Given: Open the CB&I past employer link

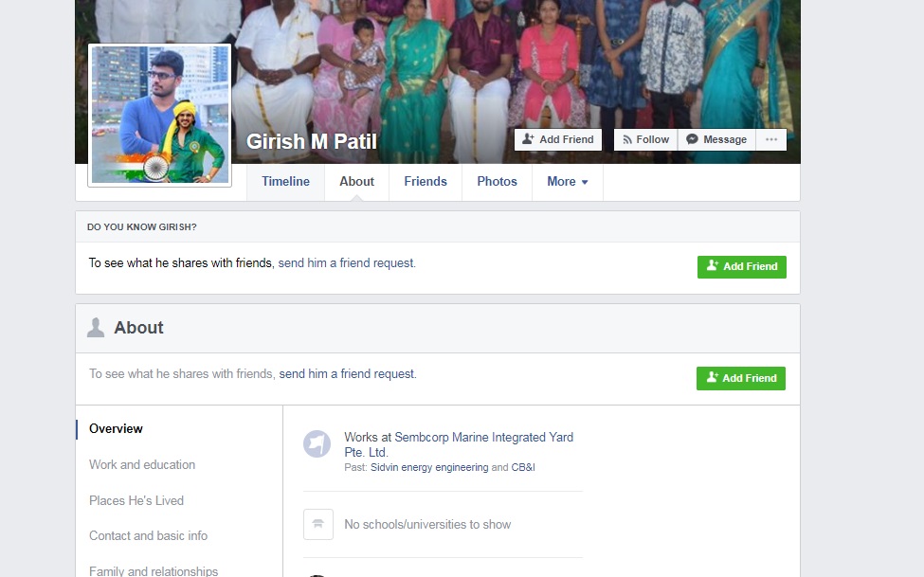Looking at the screenshot, I should point(523,467).
